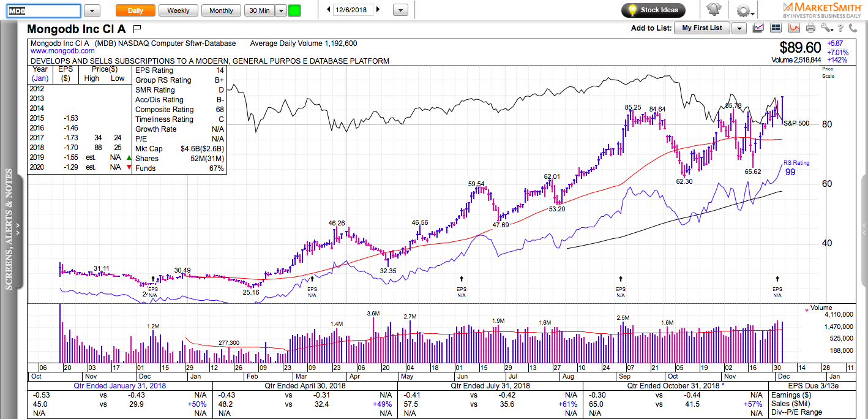The width and height of the screenshot is (868, 419).
Task: Click the Composite Rating value 68
Action: pyautogui.click(x=219, y=110)
